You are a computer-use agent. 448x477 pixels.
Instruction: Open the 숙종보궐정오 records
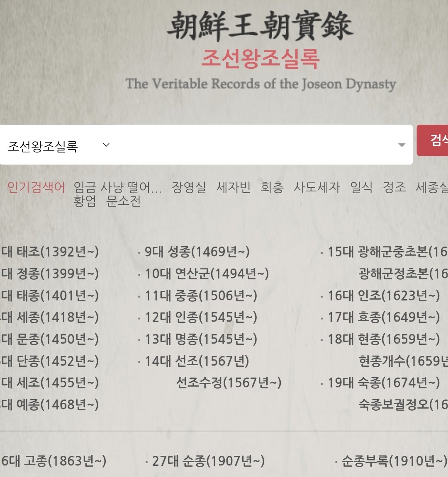tap(403, 404)
